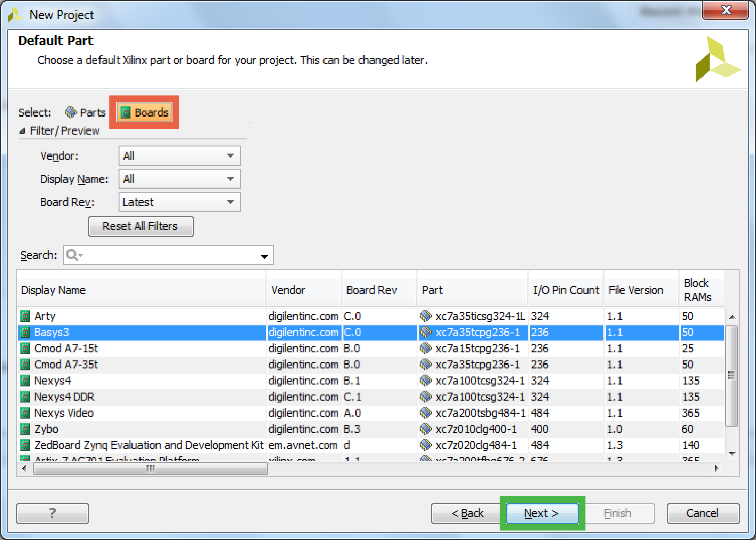Click the Zybo board row icon
756x540 pixels.
click(25, 429)
